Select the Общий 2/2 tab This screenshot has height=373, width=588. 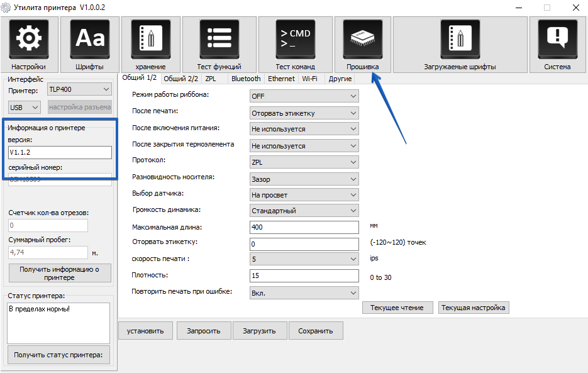click(180, 79)
